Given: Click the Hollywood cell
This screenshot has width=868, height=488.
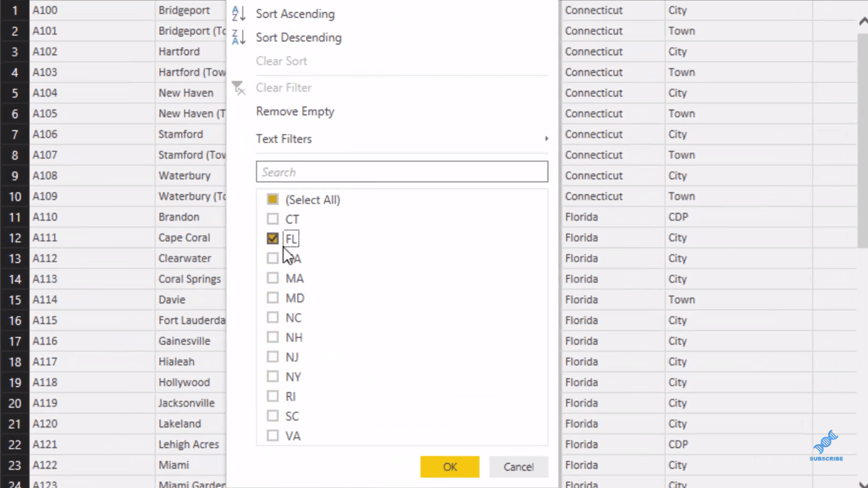Looking at the screenshot, I should click(x=191, y=383).
